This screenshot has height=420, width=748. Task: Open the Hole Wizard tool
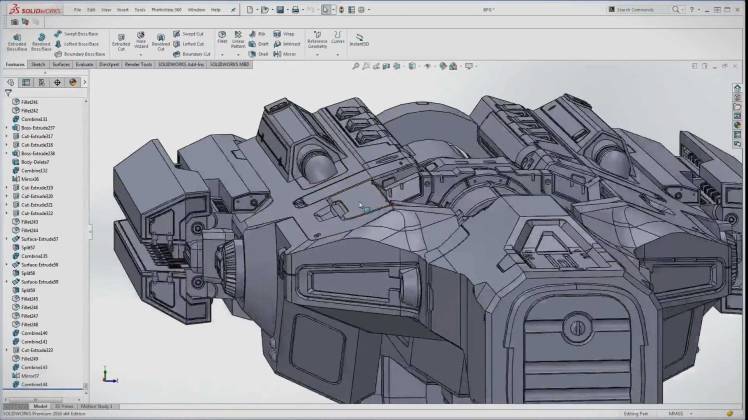pyautogui.click(x=141, y=40)
